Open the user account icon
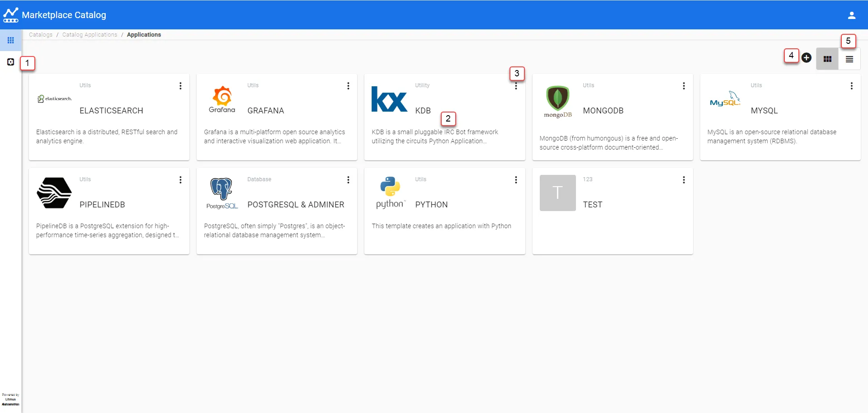Screen dimensions: 868x413 coord(852,15)
